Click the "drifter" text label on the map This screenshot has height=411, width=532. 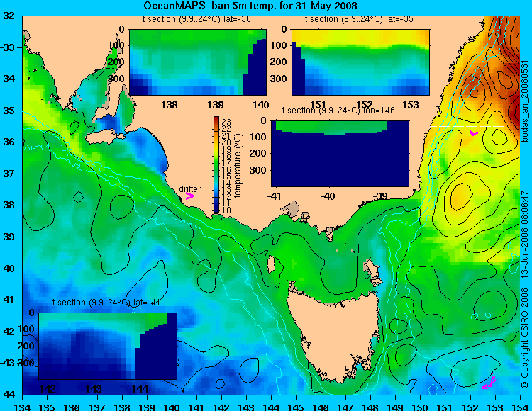189,188
